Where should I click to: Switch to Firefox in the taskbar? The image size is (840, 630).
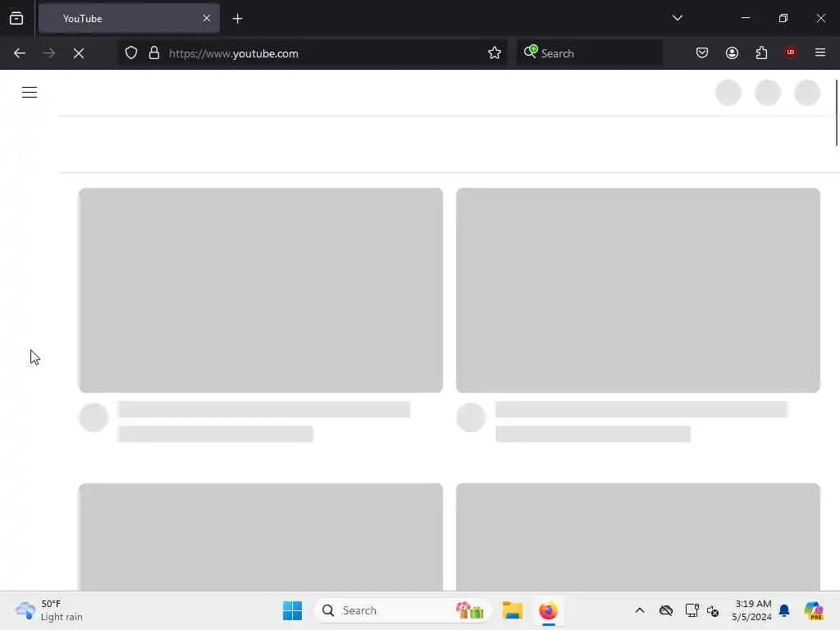548,610
